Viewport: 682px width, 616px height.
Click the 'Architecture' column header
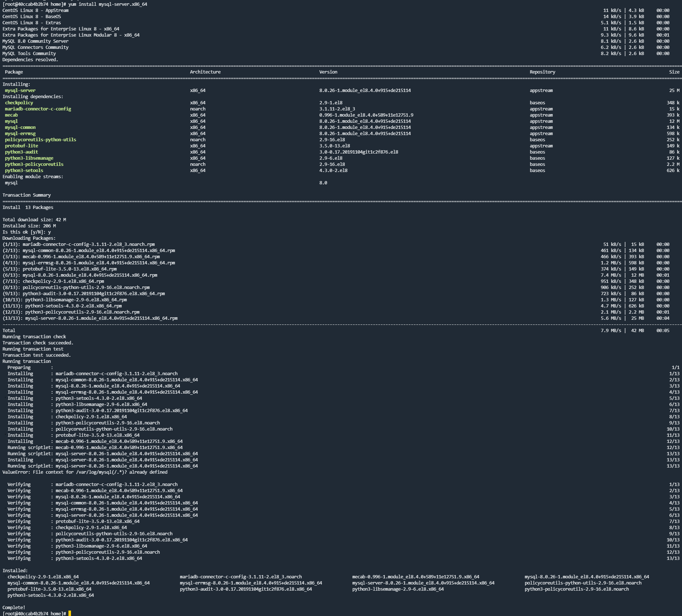(x=205, y=72)
